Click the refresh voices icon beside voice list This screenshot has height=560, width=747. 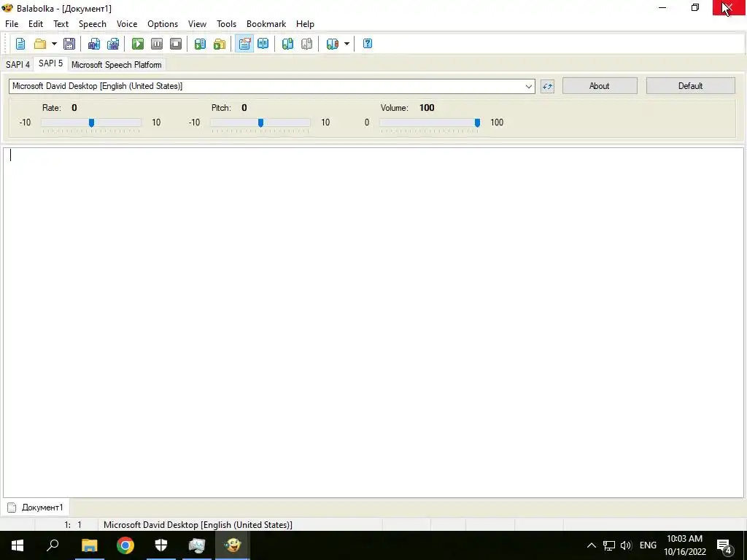[x=547, y=87]
